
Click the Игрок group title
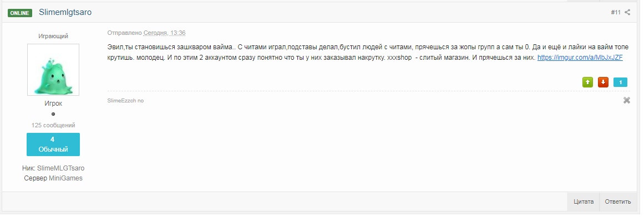(x=53, y=104)
